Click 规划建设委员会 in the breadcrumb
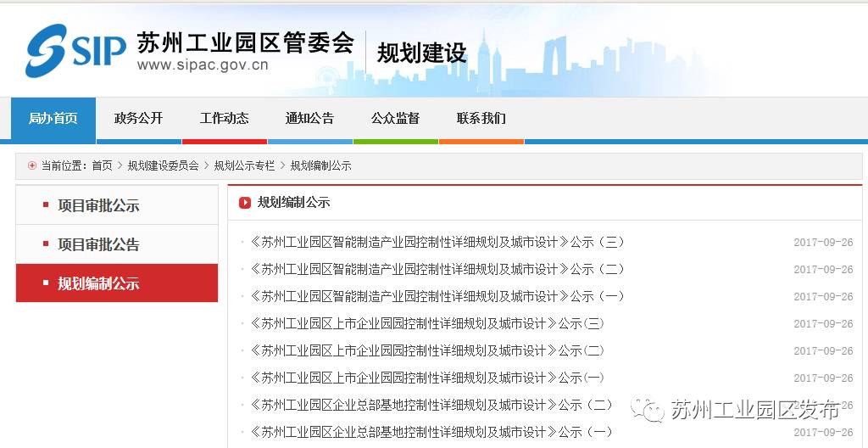The width and height of the screenshot is (868, 448). [x=163, y=165]
